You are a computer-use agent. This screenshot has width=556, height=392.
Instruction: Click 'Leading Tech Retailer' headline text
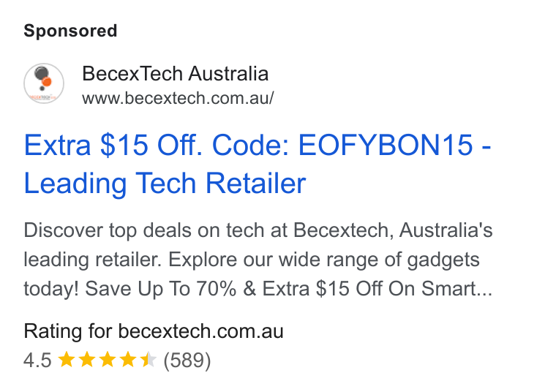click(x=165, y=184)
